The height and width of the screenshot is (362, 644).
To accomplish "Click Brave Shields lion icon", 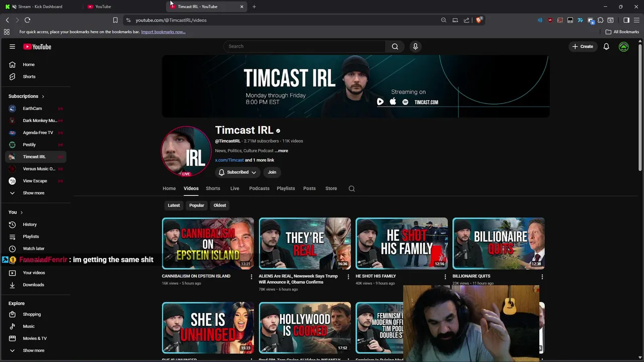I will click(x=479, y=20).
